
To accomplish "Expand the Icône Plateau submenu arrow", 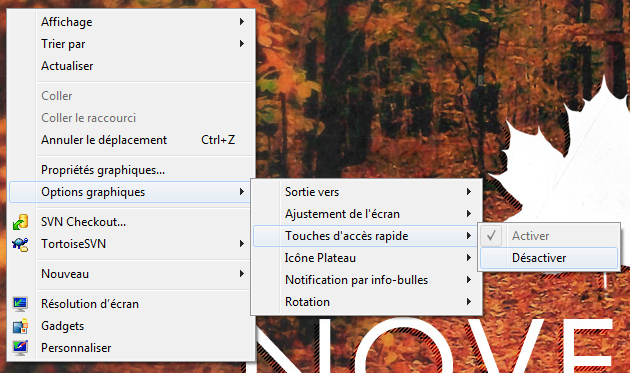I will click(468, 258).
